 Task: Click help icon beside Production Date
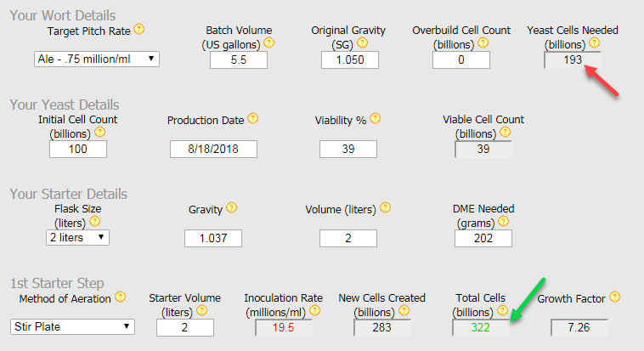253,120
